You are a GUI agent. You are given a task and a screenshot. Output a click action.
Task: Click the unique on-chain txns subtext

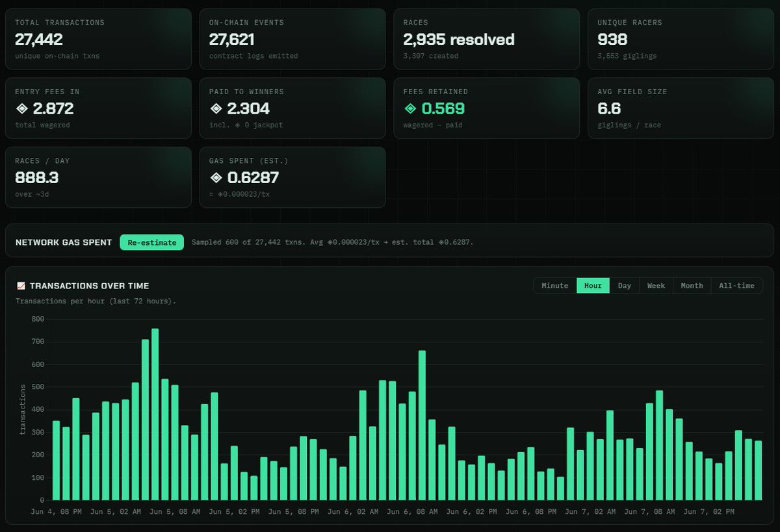pyautogui.click(x=57, y=57)
